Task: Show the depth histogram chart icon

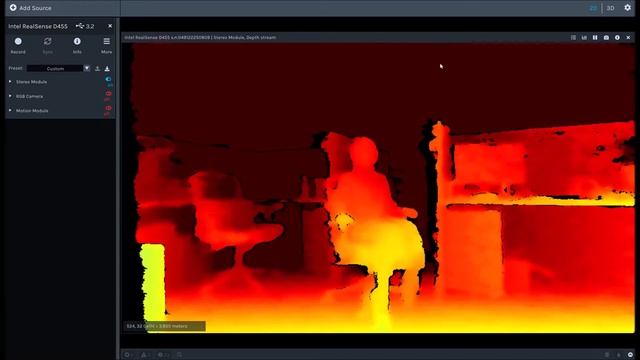Action: click(584, 37)
